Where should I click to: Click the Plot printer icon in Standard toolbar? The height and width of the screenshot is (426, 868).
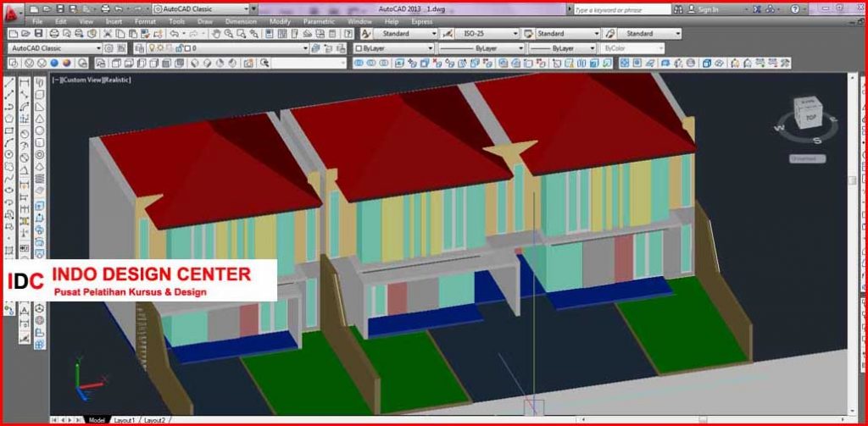[53, 34]
